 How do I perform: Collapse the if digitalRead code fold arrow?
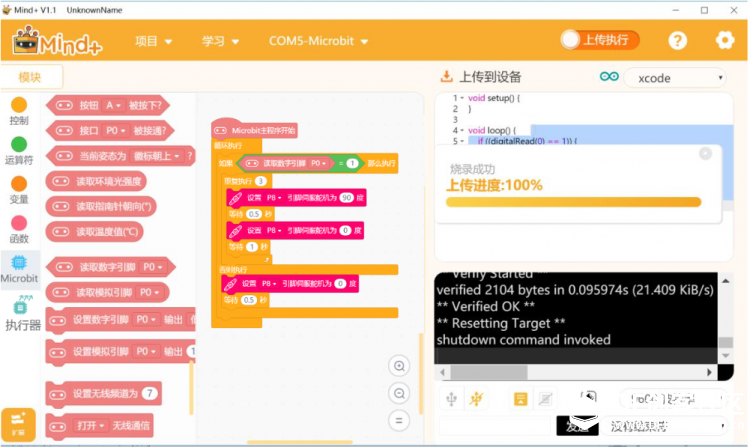tap(462, 141)
